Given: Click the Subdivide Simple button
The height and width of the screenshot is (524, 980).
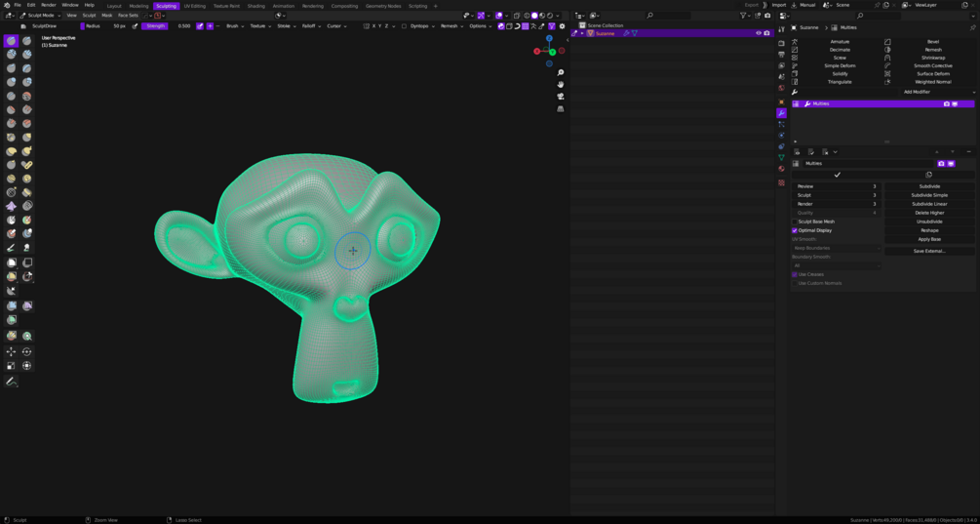Looking at the screenshot, I should pos(929,195).
